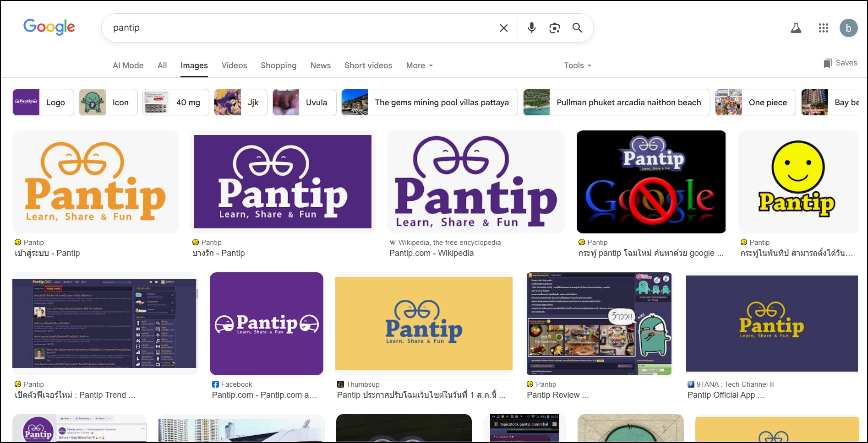Select the Shopping tab
The image size is (868, 443).
(x=278, y=65)
